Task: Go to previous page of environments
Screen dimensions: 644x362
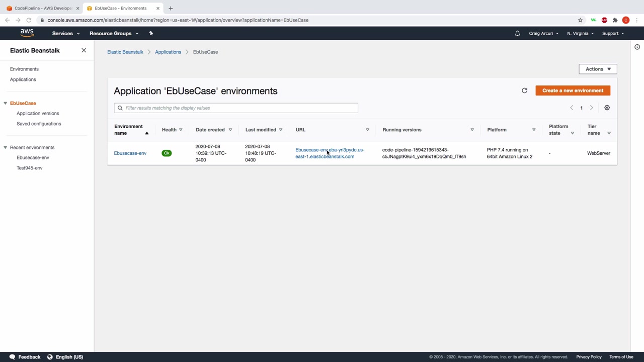Action: tap(572, 108)
